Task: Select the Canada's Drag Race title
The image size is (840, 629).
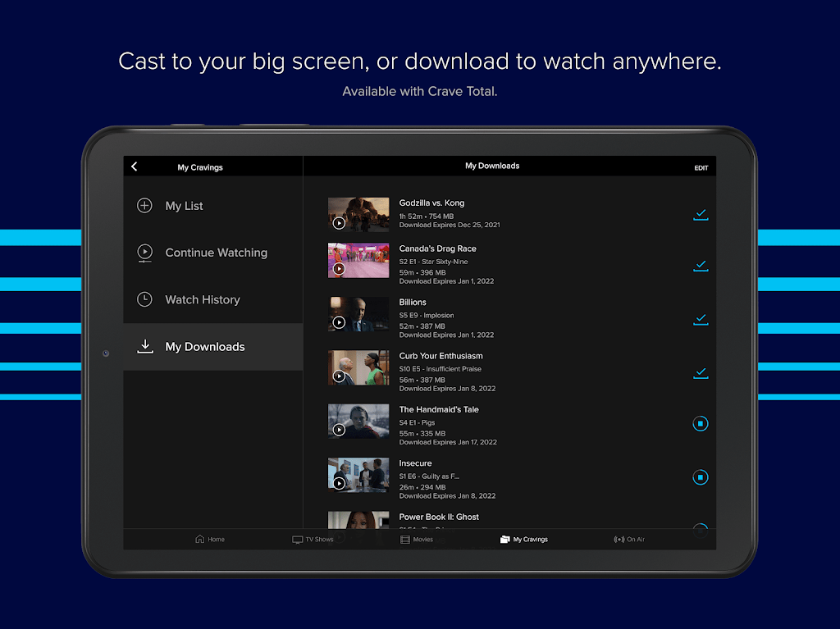Action: coord(438,248)
